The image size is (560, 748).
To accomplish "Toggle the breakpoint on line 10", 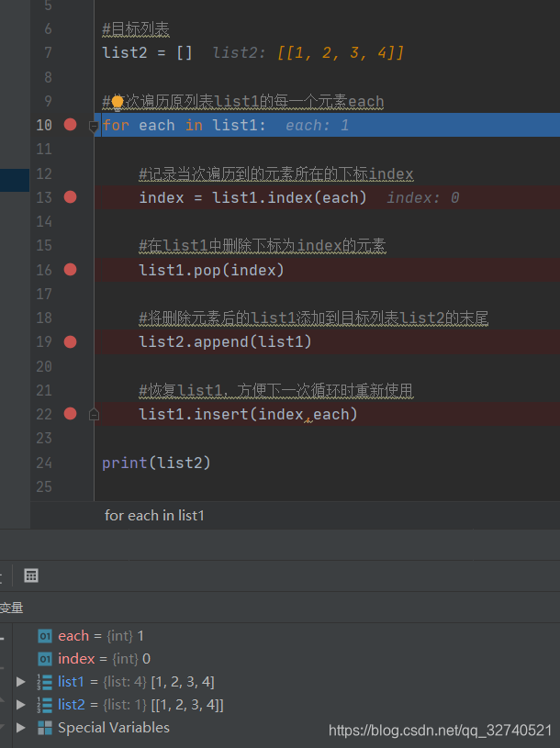I will [x=70, y=125].
